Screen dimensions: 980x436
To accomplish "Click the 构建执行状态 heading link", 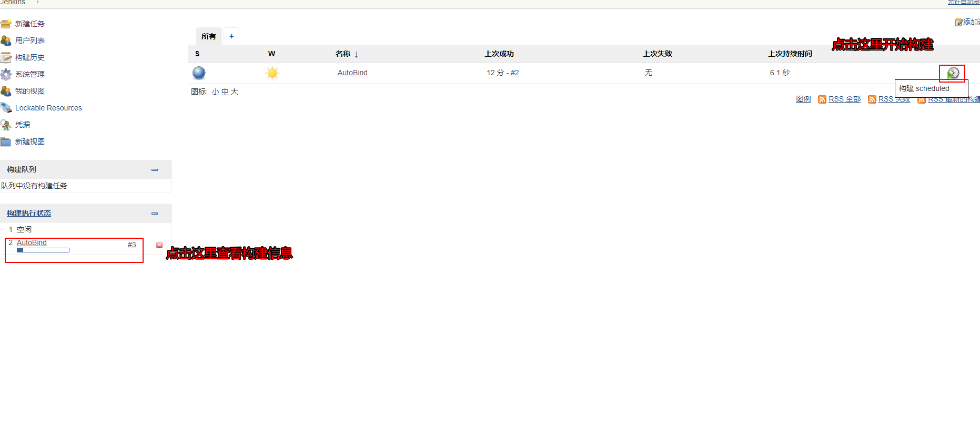I will (29, 213).
